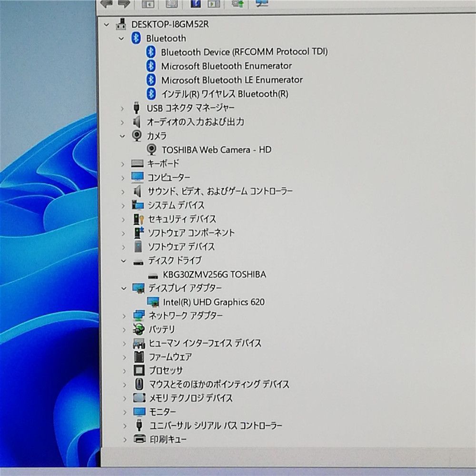476x476 pixels.
Task: Click the Microsoft Bluetooth Enumerator icon
Action: (151, 66)
